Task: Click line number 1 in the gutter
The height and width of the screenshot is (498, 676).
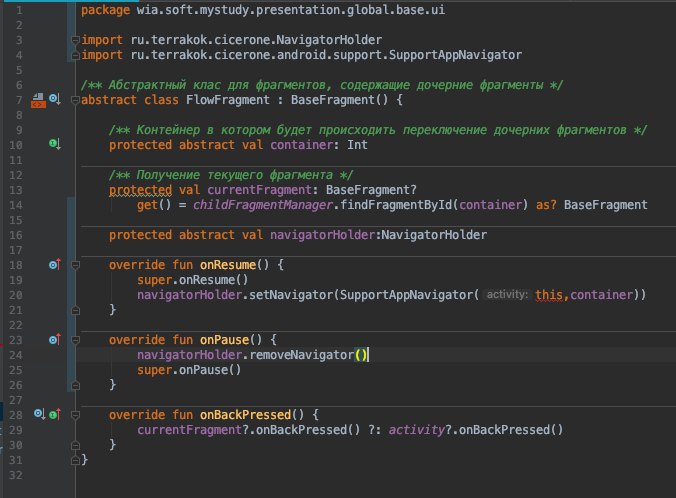Action: (19, 10)
